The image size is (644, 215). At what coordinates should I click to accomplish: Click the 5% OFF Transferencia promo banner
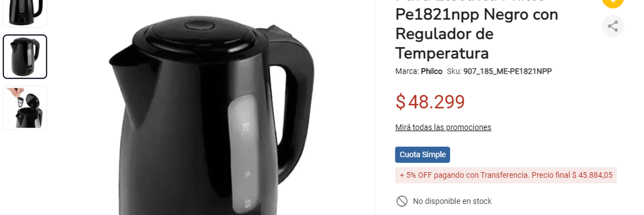506,175
